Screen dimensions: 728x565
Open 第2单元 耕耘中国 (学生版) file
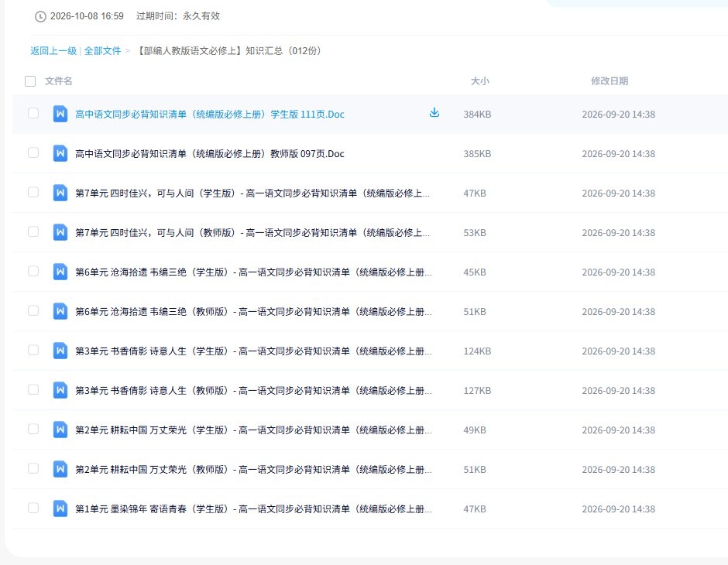click(x=253, y=430)
